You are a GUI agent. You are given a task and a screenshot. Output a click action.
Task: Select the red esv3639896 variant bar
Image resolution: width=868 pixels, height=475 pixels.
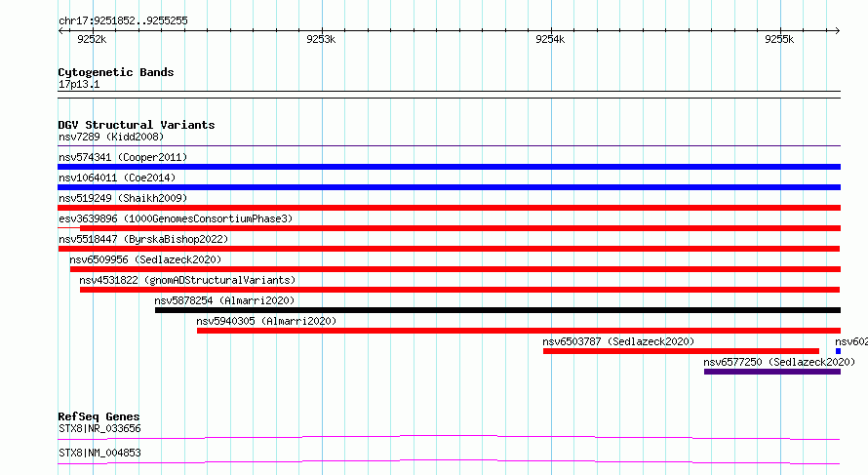pyautogui.click(x=449, y=228)
